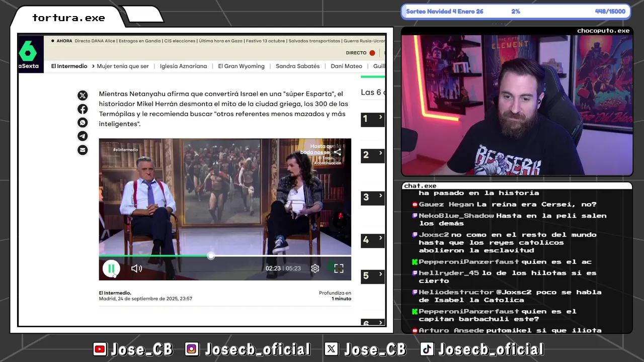The image size is (644, 362).
Task: Click the chocoputo.exe webcam title
Action: coord(603,31)
